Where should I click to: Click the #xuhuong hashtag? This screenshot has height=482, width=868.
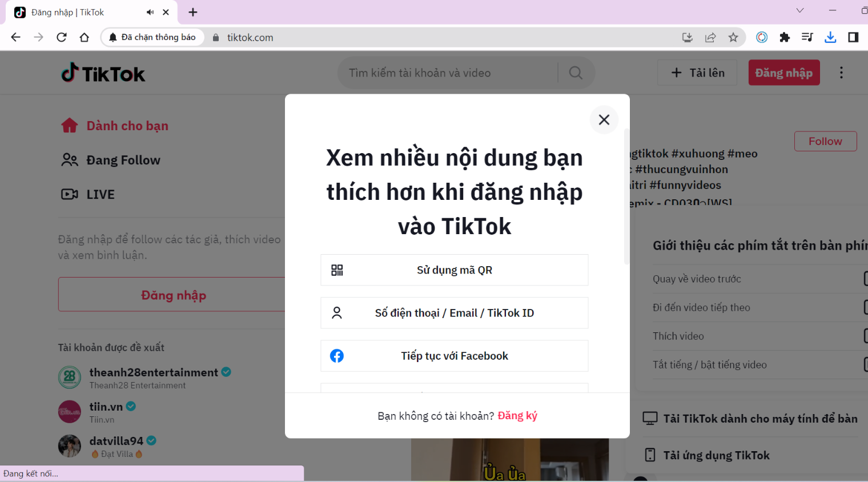click(697, 154)
